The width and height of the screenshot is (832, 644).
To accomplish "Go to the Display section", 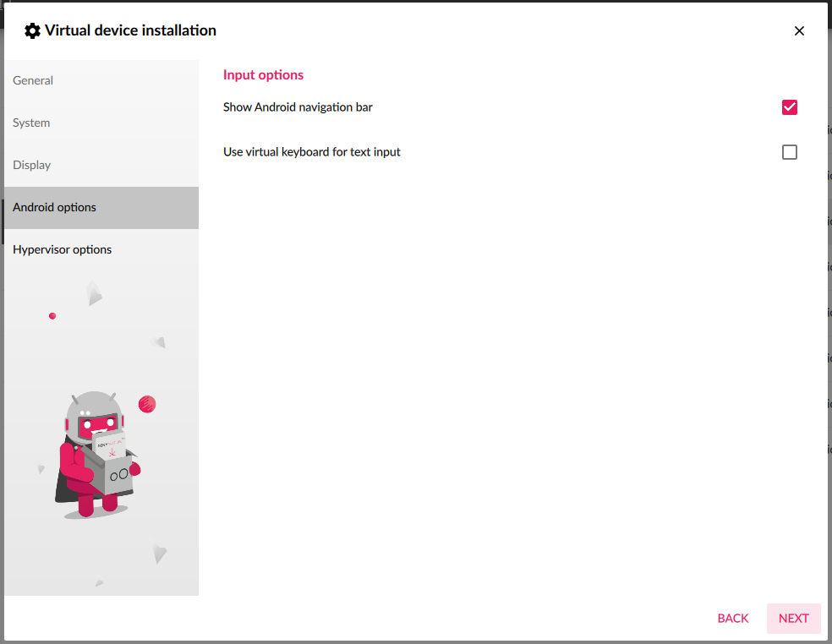I will click(32, 166).
